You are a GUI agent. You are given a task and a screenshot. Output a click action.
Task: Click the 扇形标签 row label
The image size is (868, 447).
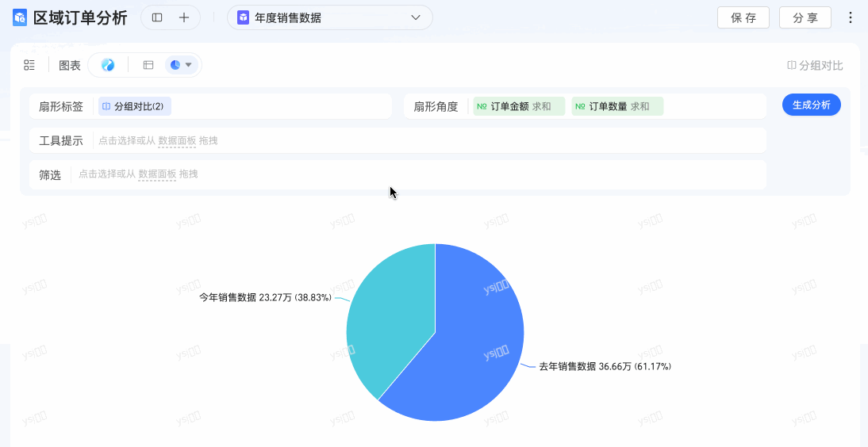pyautogui.click(x=61, y=107)
